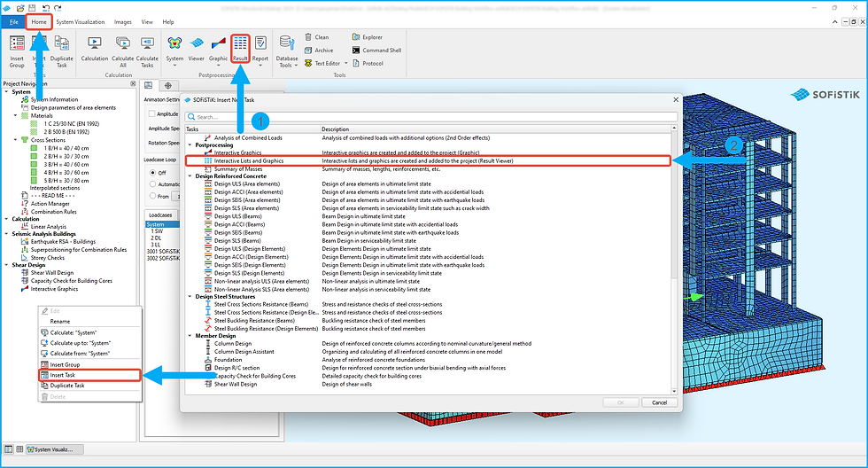The image size is (868, 468).
Task: Open the System dropdown in Postprocessing
Action: [174, 66]
